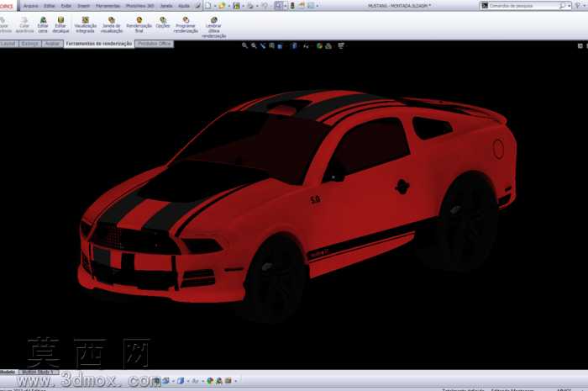This screenshot has width=588, height=391.
Task: Click View orientation cube icon
Action: tap(280, 45)
